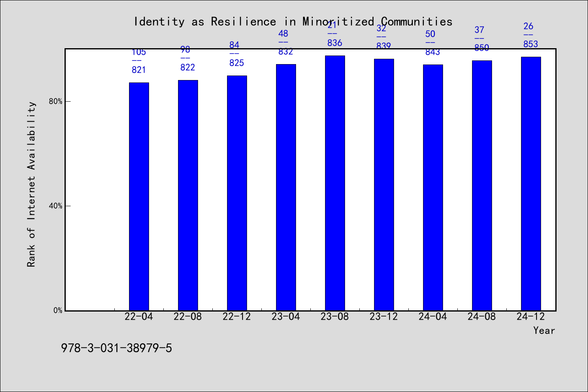
Task: Click the 24-04 x-axis label
Action: click(433, 316)
